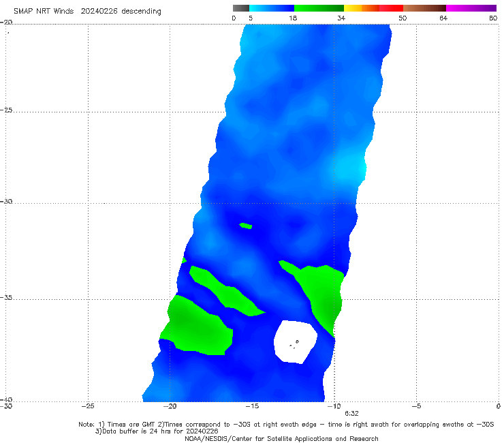Click the red segment of the wind color bar

tap(391, 8)
